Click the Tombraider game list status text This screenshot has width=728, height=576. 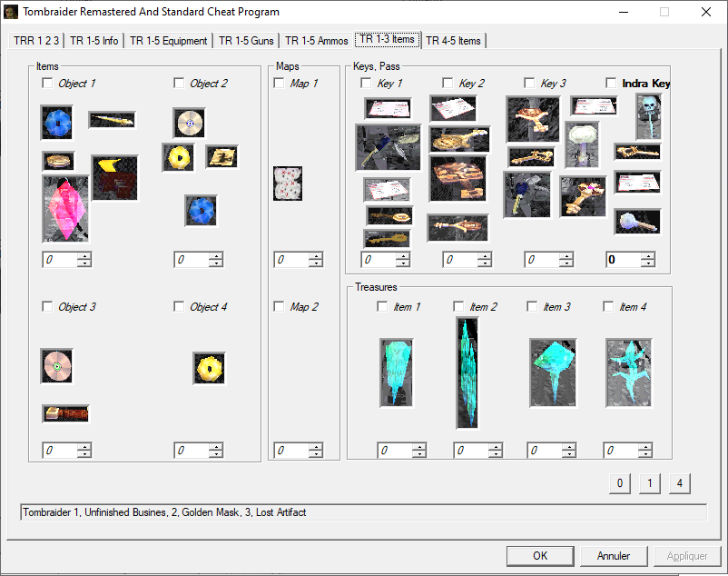(x=164, y=512)
